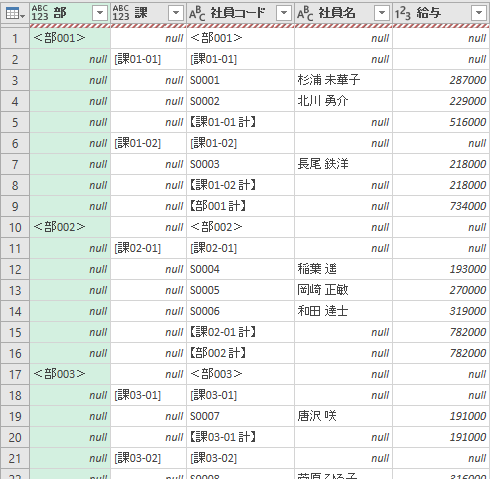Select row number 10

(x=15, y=227)
